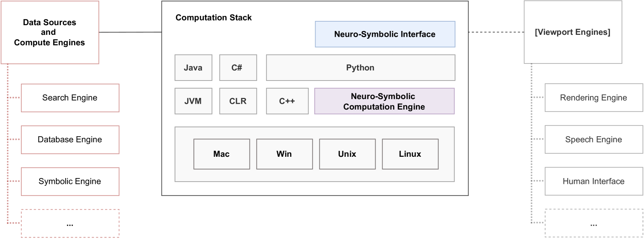Click the Mac platform box
644x240 pixels.
click(x=221, y=154)
